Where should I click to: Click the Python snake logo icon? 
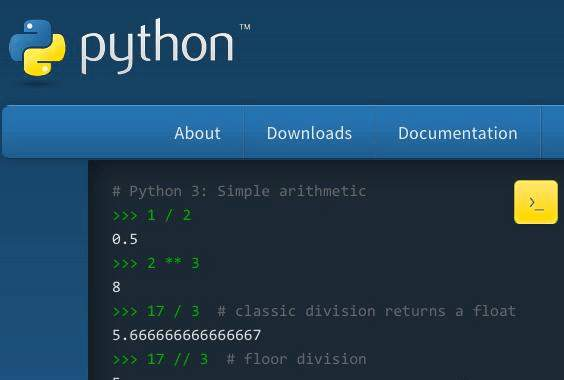(x=37, y=48)
